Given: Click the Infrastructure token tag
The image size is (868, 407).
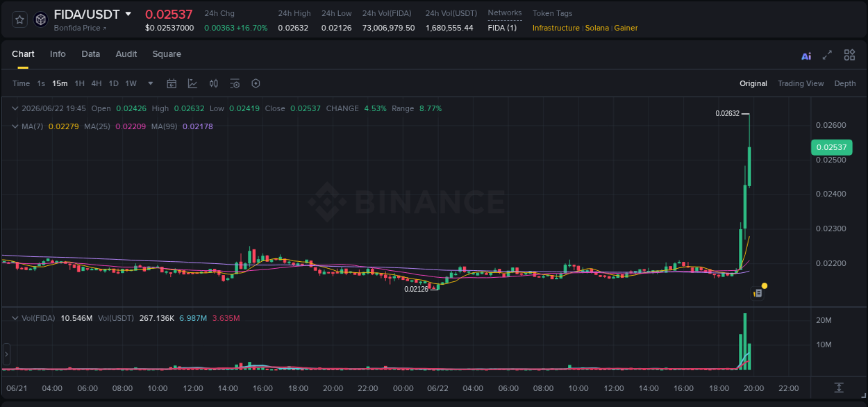Looking at the screenshot, I should point(556,28).
